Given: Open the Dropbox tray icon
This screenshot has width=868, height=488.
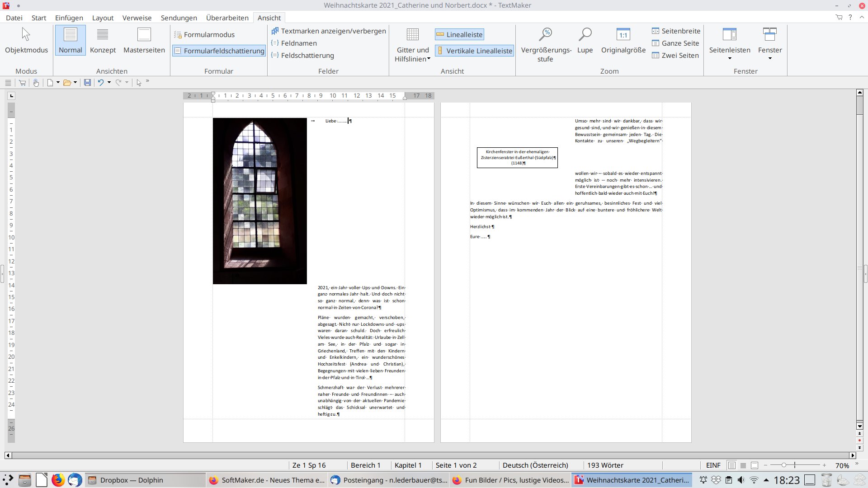Looking at the screenshot, I should (716, 480).
